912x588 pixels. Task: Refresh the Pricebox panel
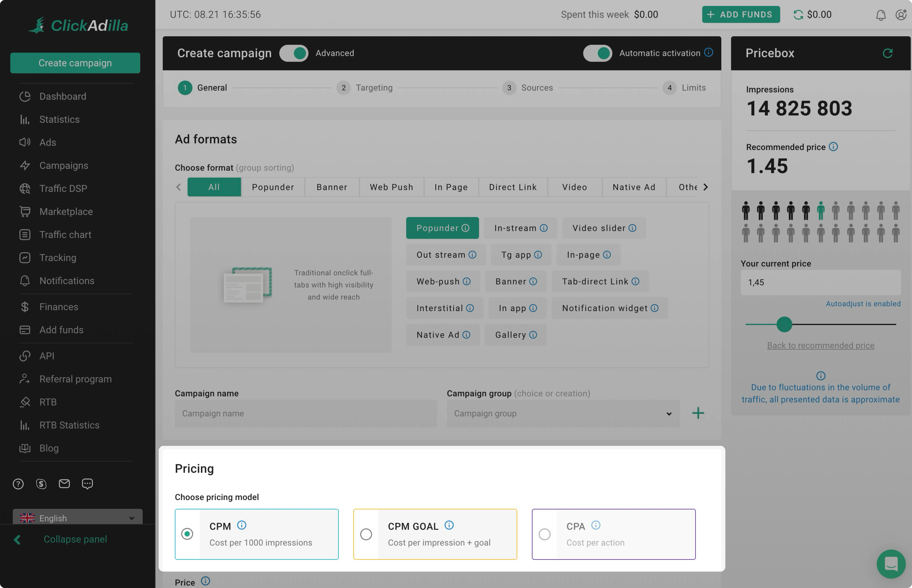pos(888,53)
